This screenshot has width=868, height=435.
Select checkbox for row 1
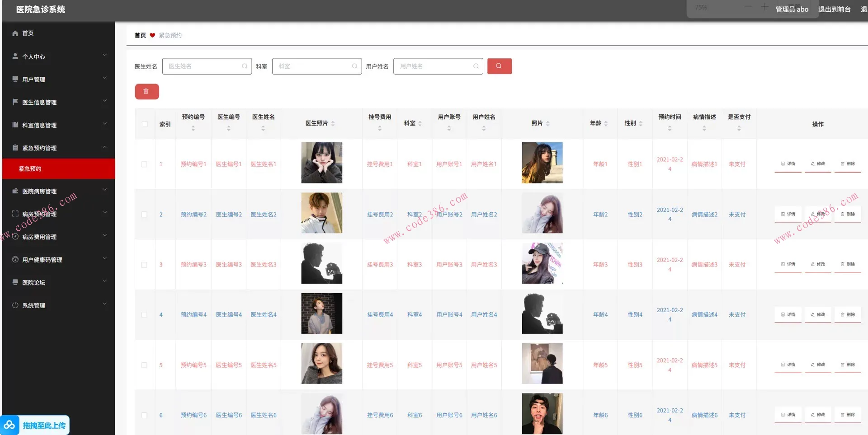[x=144, y=164]
